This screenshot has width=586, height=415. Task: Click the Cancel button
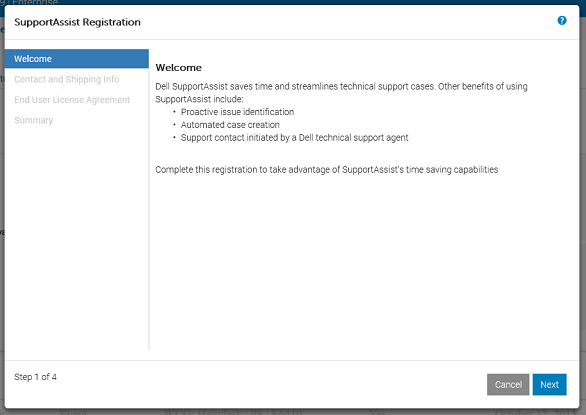click(x=508, y=384)
